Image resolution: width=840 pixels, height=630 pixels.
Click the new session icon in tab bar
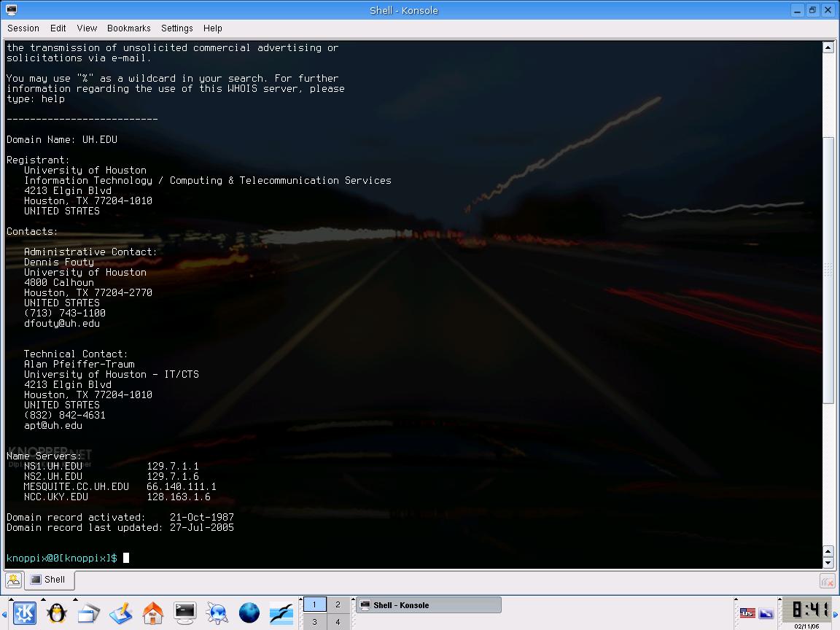click(x=13, y=580)
